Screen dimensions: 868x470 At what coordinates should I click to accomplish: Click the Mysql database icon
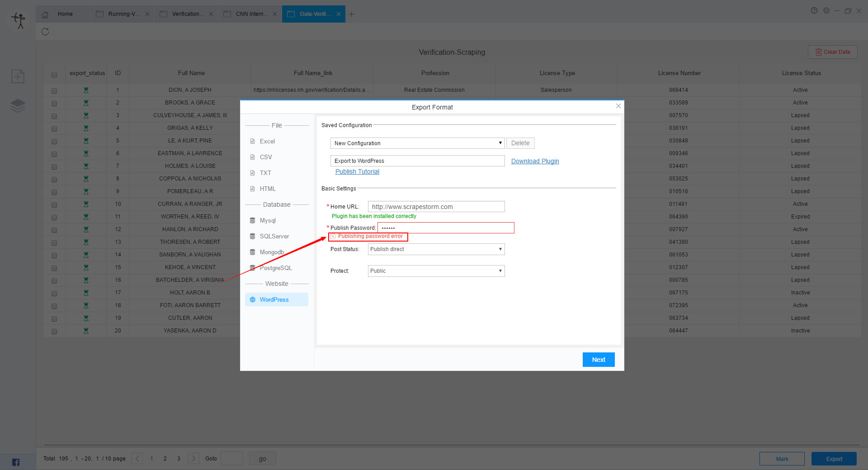pyautogui.click(x=253, y=220)
